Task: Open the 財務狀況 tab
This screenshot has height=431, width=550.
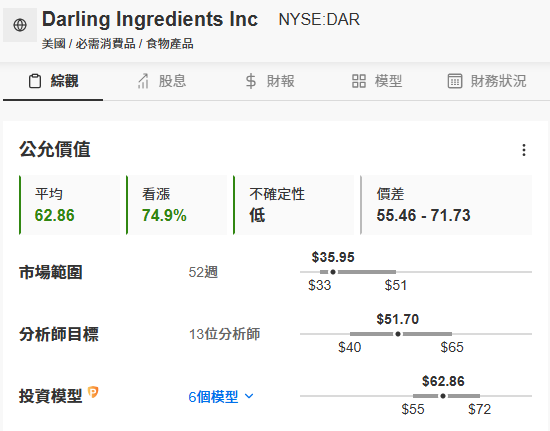Action: click(x=487, y=81)
